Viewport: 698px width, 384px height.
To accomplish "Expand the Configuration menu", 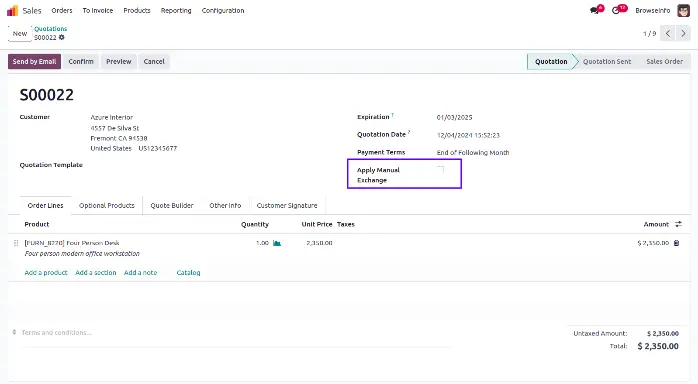I will [x=223, y=10].
